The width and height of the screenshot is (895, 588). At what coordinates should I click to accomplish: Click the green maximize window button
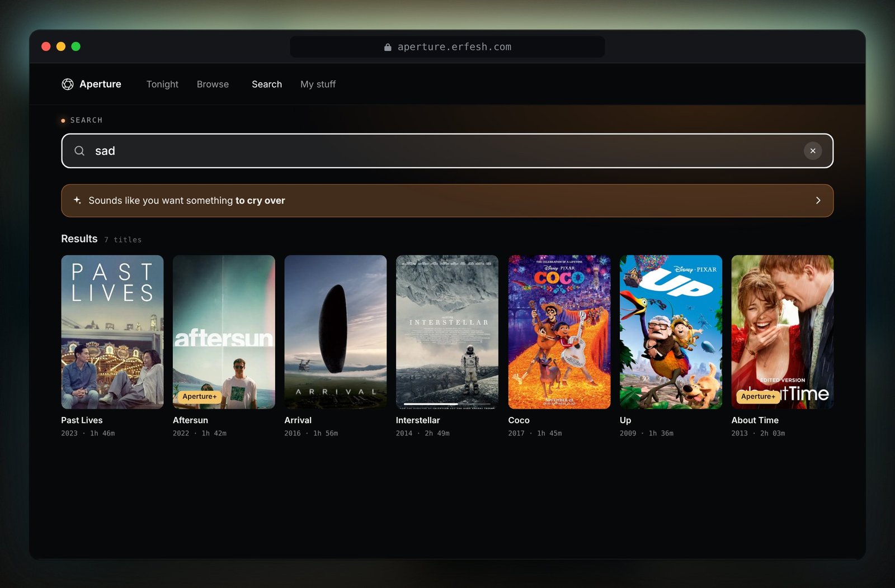click(x=76, y=46)
